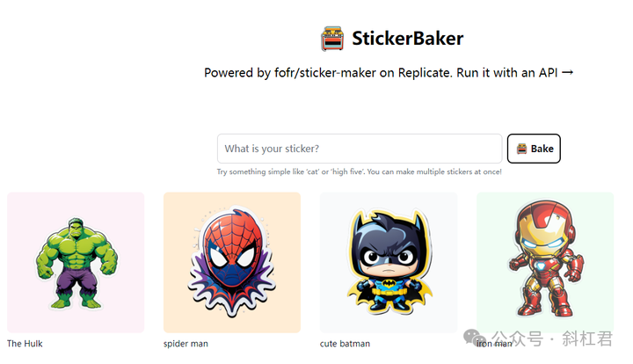Click the WeChat watermark icon

475,337
